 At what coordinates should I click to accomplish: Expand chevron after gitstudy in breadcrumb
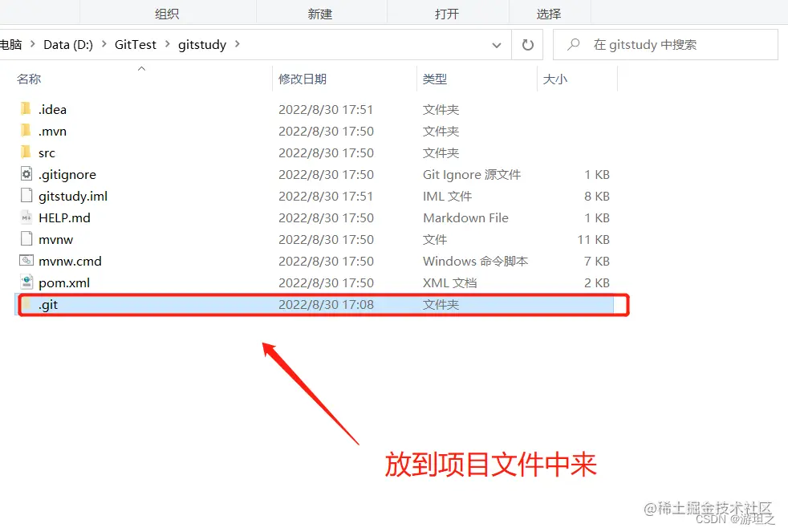click(238, 44)
